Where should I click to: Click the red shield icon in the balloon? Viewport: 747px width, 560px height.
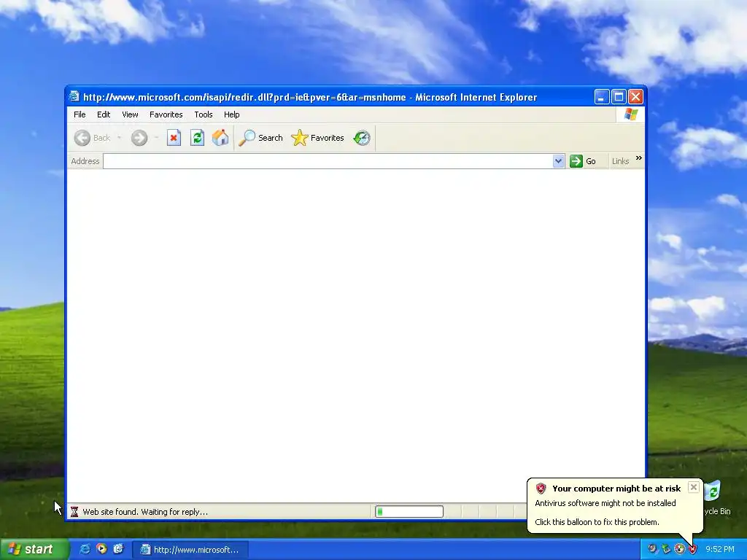click(541, 488)
